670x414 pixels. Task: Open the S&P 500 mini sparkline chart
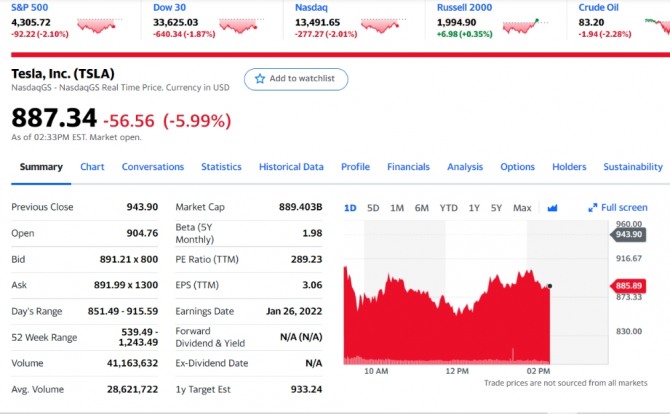point(97,25)
